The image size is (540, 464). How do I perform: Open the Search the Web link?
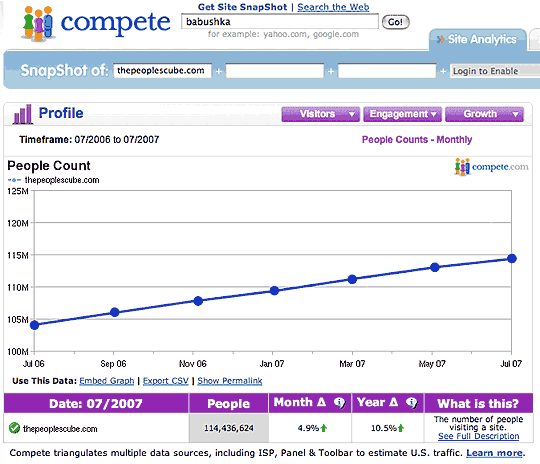[x=333, y=7]
